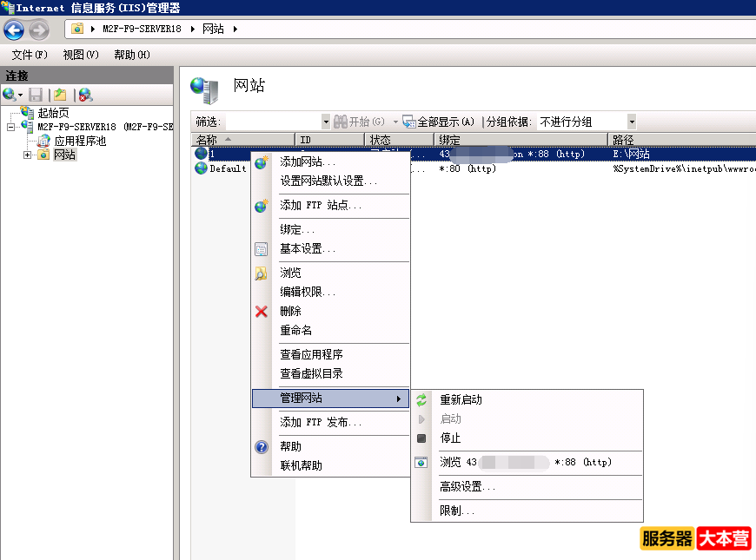This screenshot has width=756, height=560.
Task: Click the Save Connections disk icon
Action: point(35,94)
